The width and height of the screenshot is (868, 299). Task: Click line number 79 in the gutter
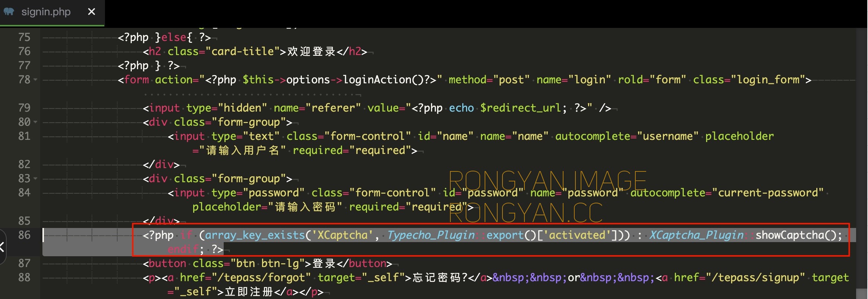(24, 108)
